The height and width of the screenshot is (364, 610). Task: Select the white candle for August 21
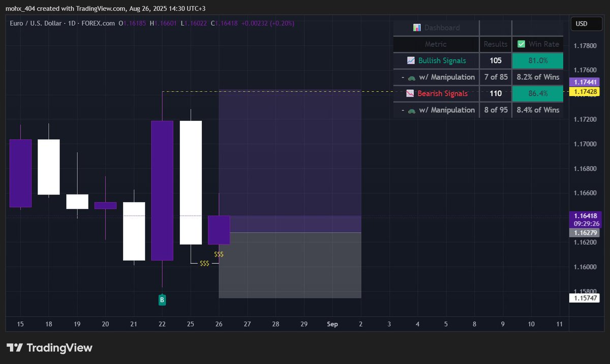pyautogui.click(x=134, y=231)
